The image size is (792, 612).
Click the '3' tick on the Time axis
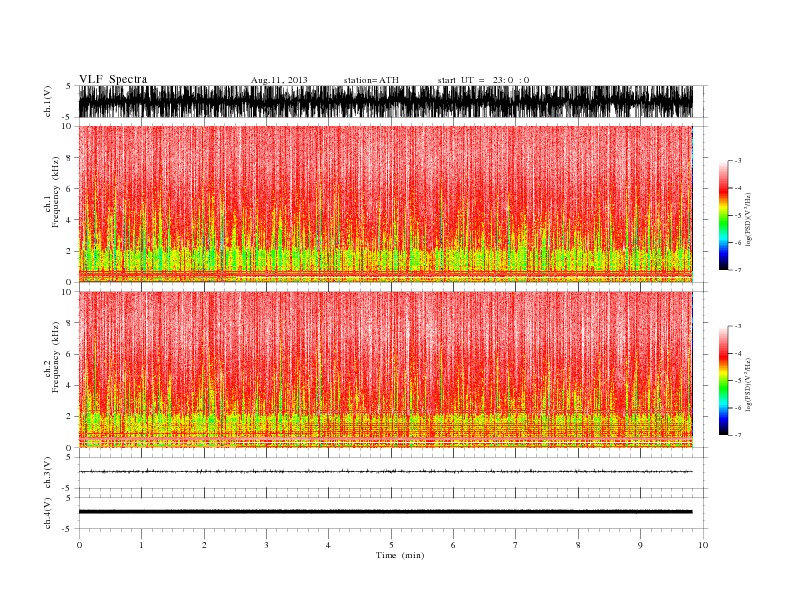pyautogui.click(x=266, y=545)
